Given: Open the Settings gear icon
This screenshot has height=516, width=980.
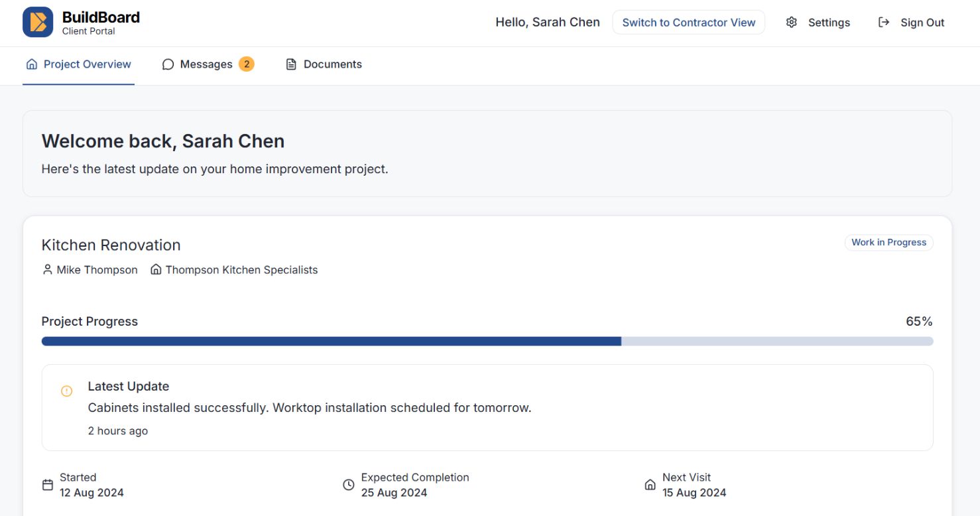Looking at the screenshot, I should point(792,22).
